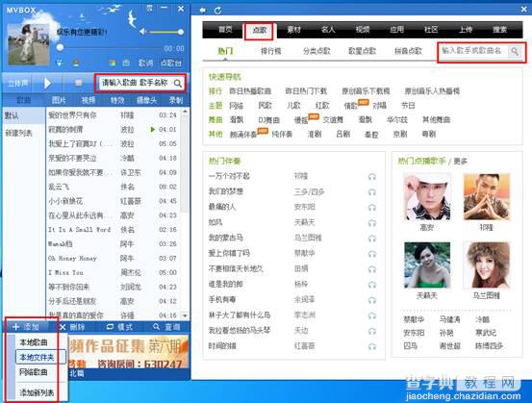Click playlist scrollbar down arrow

(185, 315)
